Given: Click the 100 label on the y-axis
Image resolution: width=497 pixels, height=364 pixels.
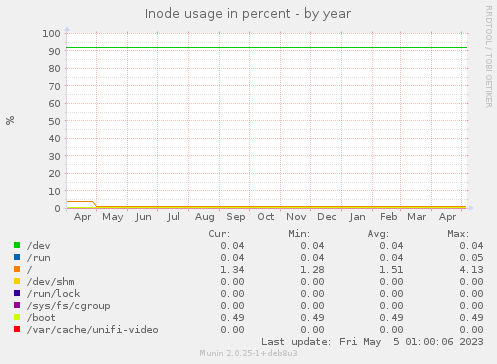Looking at the screenshot, I should click(51, 33).
